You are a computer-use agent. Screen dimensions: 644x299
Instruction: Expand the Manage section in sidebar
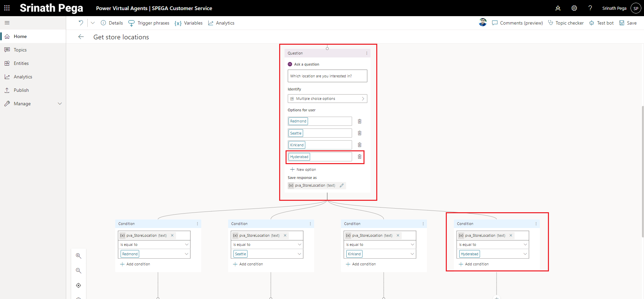click(x=60, y=104)
